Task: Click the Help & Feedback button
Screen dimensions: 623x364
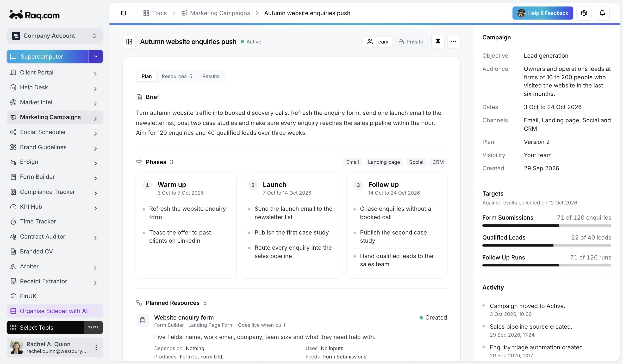Action: tap(543, 13)
